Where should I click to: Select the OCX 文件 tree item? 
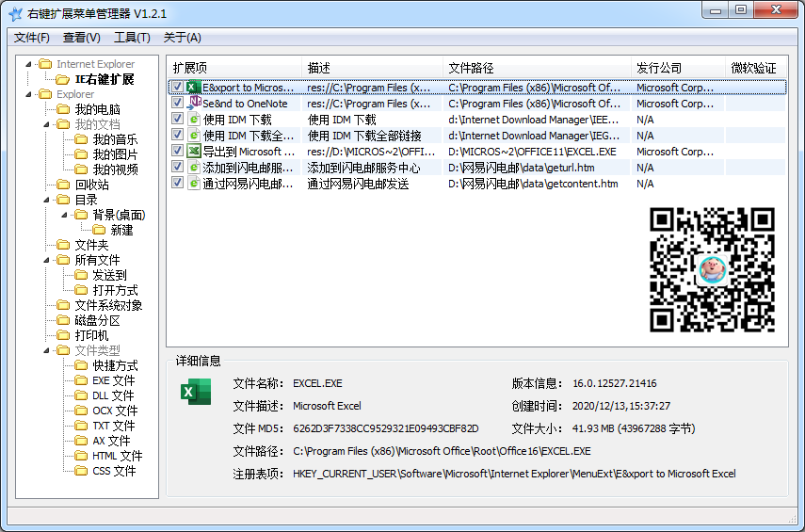coord(115,411)
